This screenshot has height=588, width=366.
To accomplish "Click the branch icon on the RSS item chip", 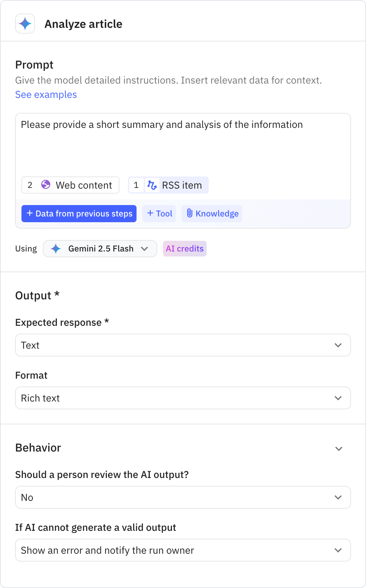I will (x=153, y=185).
